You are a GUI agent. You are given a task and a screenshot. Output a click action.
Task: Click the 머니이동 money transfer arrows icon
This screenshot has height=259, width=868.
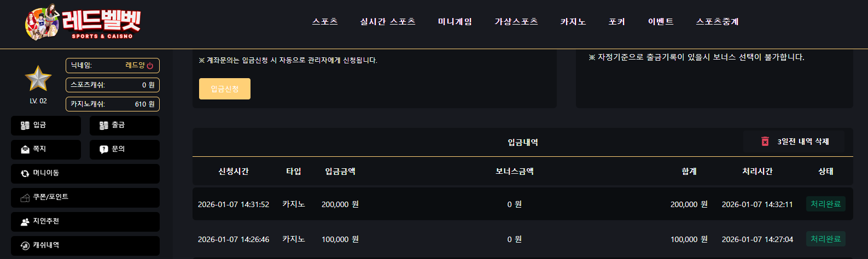[x=25, y=174]
